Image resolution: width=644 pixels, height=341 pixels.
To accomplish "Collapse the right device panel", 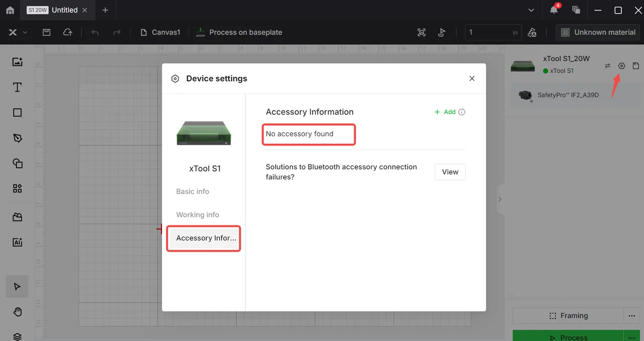I will click(500, 199).
